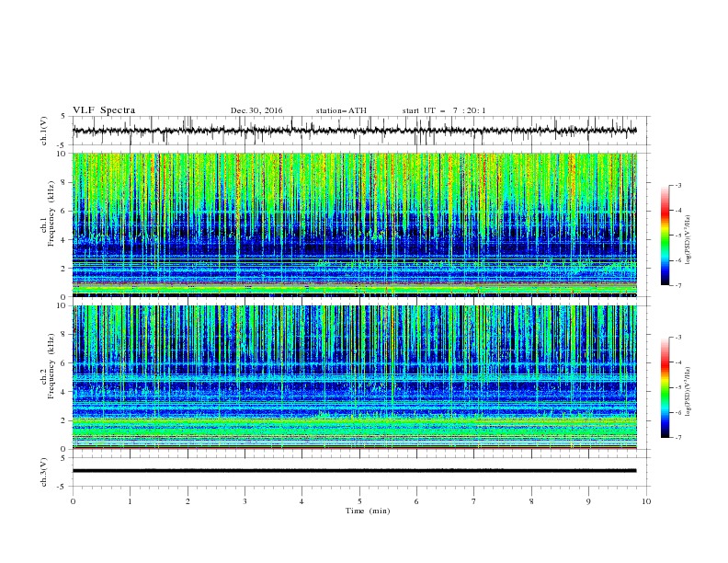The height and width of the screenshot is (563, 728).
Task: Click the 'Time (min)' axis label
Action: pos(368,511)
